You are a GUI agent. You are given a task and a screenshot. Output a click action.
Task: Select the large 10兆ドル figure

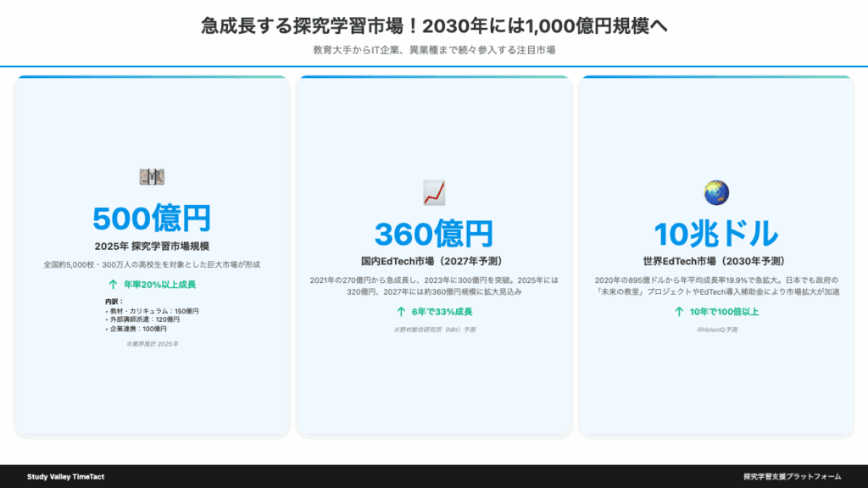coord(716,234)
